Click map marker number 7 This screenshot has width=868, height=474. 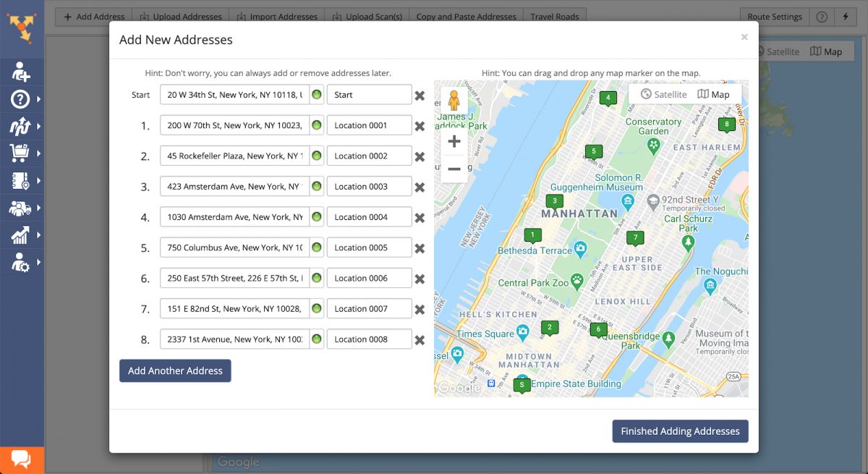(636, 238)
